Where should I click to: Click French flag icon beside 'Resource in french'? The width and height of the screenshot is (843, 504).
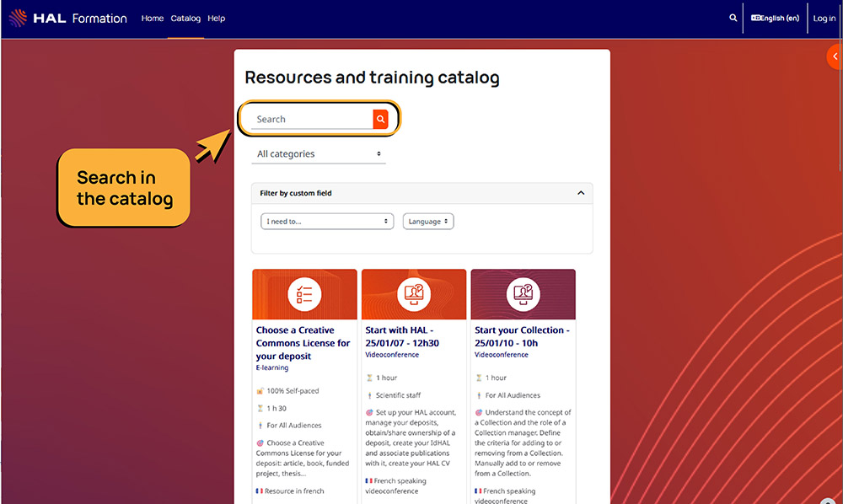(x=259, y=491)
